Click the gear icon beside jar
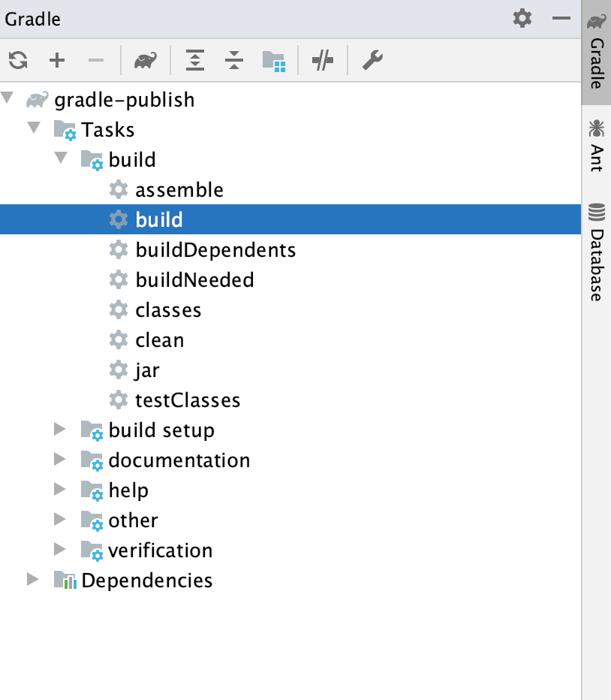 tap(119, 370)
